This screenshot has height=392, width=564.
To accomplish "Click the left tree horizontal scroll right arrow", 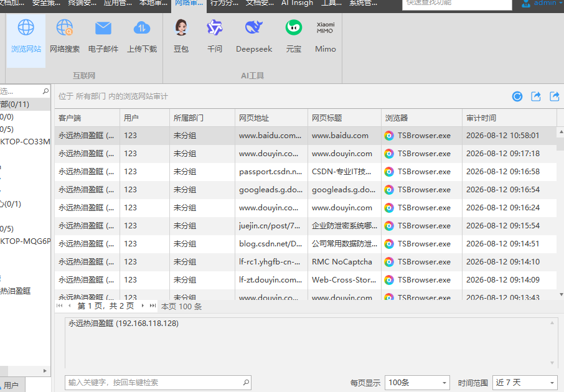I will [45, 371].
